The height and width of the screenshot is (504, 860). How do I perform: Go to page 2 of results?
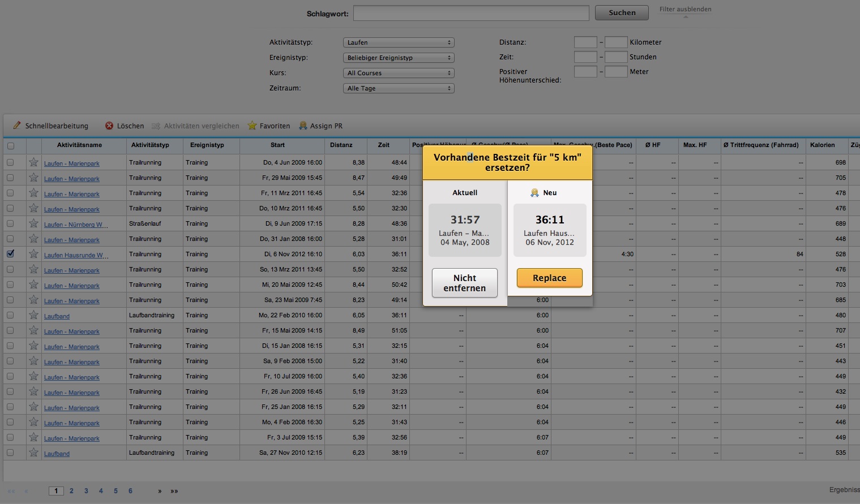pos(71,491)
